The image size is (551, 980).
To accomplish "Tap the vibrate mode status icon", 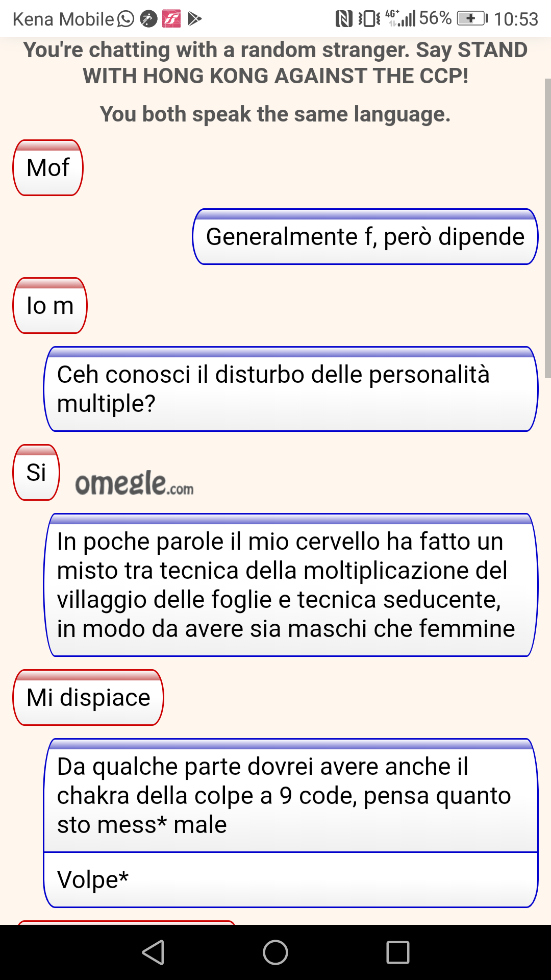I will point(369,19).
